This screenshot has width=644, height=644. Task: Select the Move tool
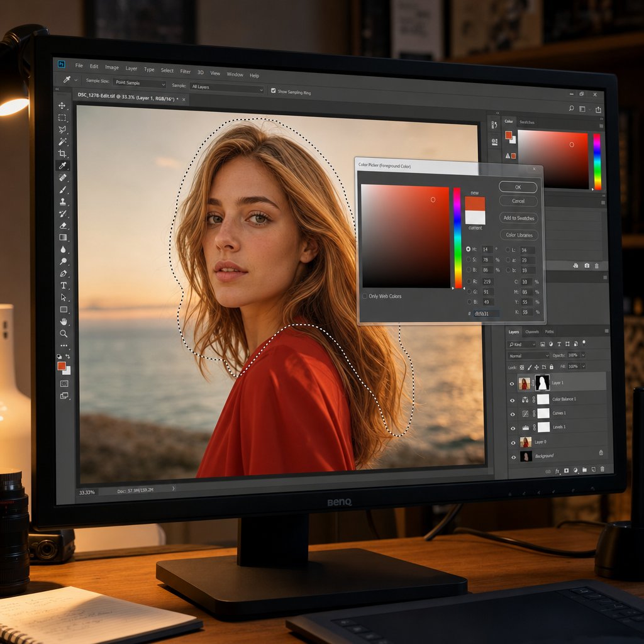pos(62,106)
